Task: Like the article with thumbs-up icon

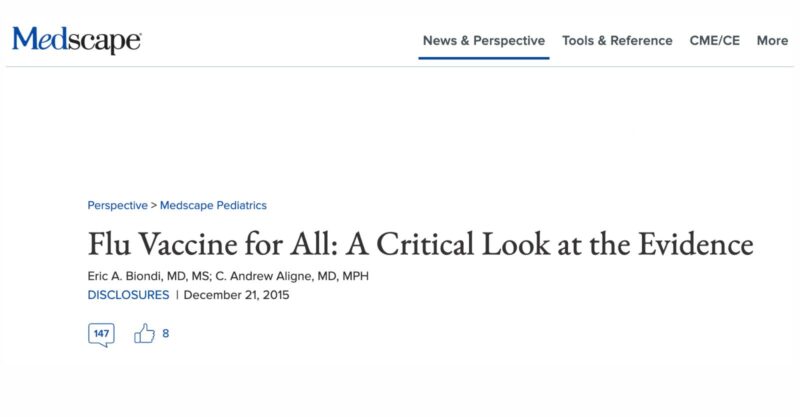Action: (x=145, y=334)
